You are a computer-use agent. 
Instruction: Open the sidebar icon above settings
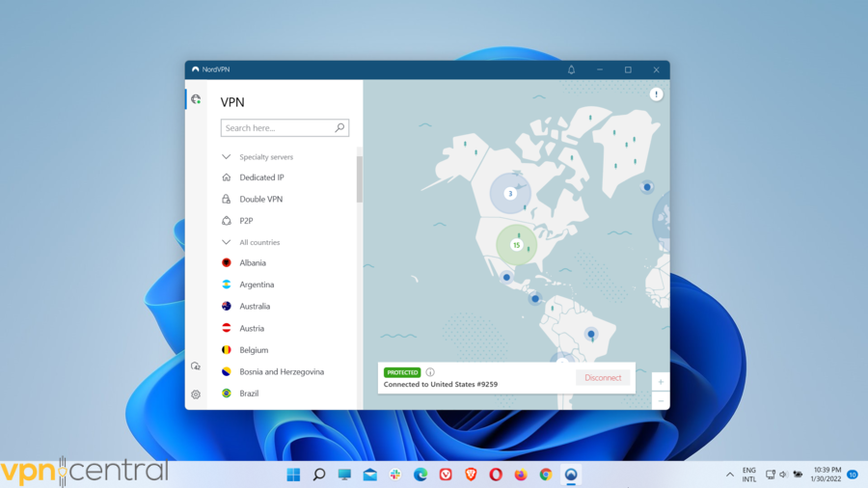[x=196, y=366]
